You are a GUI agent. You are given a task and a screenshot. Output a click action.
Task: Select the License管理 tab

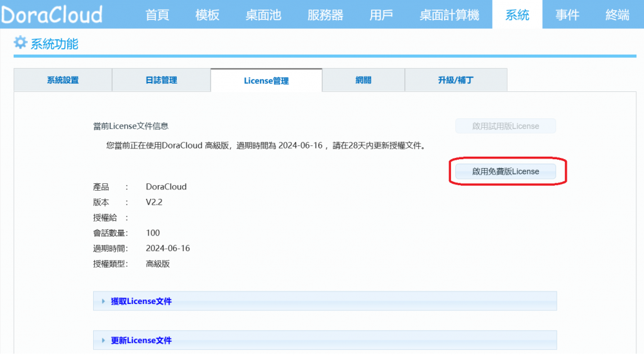coord(267,81)
